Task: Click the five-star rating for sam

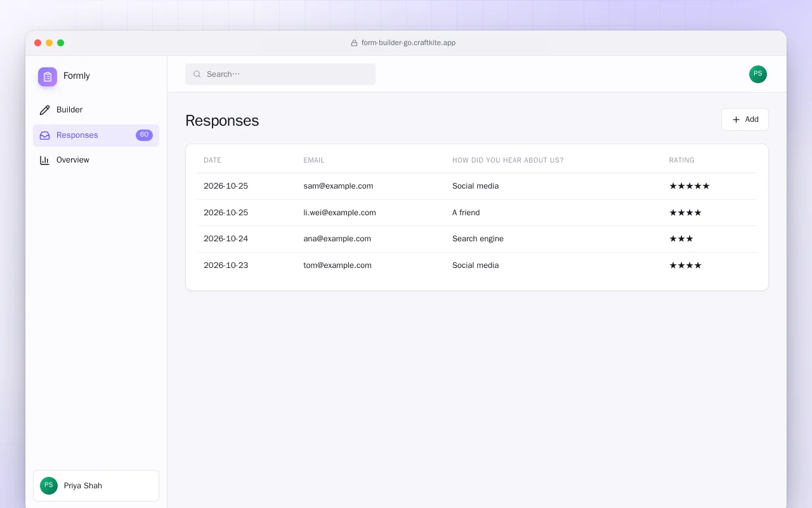Action: (x=690, y=186)
